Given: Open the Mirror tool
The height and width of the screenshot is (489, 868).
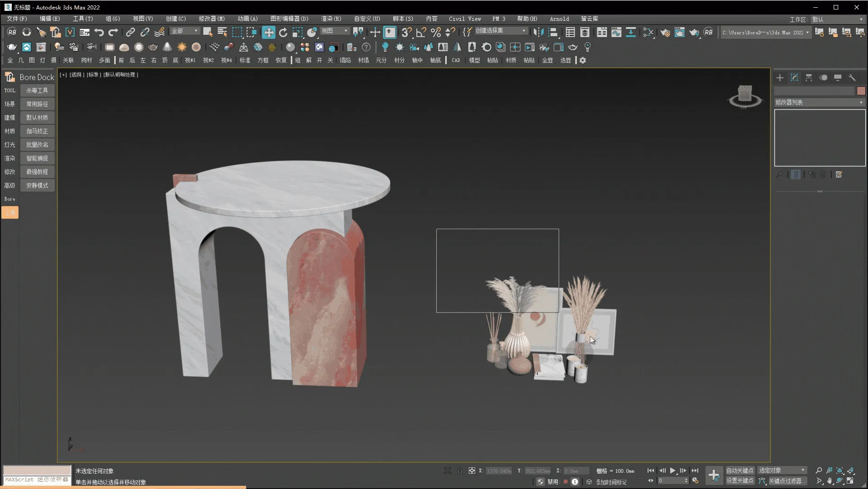Looking at the screenshot, I should point(538,32).
